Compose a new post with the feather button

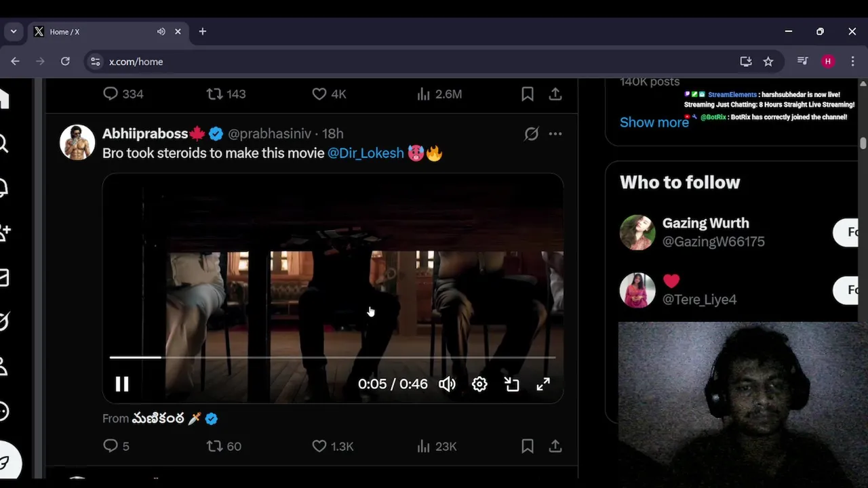pyautogui.click(x=7, y=463)
